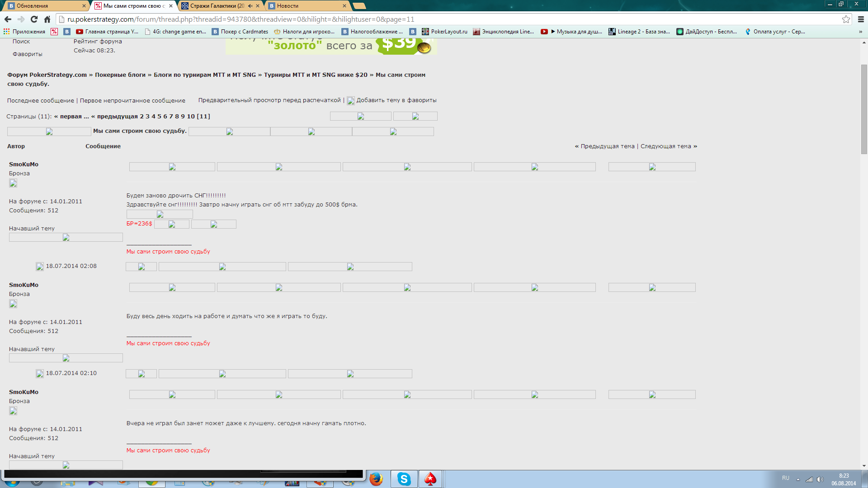Mute audio icon on Стражи Галактики tab
The image size is (868, 488).
pyautogui.click(x=250, y=6)
